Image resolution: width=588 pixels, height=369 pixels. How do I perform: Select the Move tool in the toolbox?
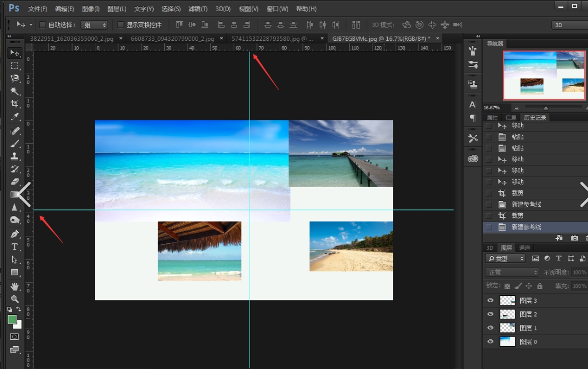15,52
